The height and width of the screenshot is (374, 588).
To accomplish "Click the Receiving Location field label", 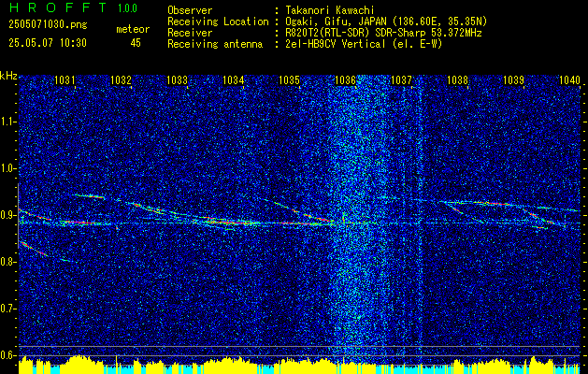I will 218,22.
